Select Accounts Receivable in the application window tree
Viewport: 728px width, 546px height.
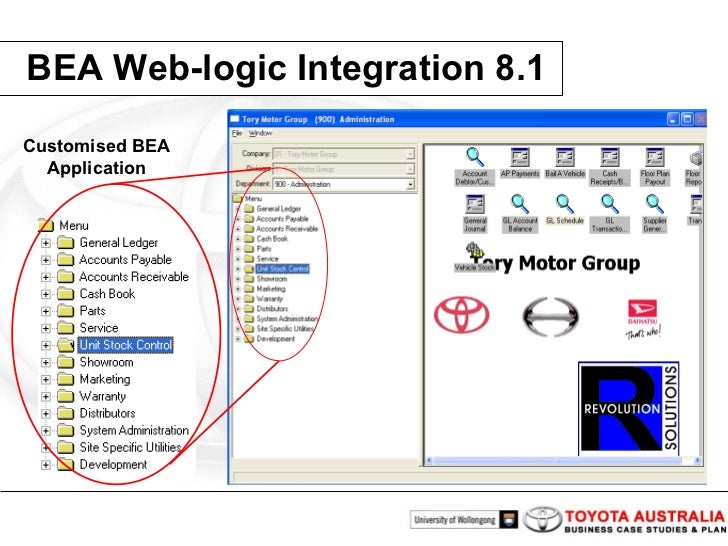pyautogui.click(x=287, y=229)
